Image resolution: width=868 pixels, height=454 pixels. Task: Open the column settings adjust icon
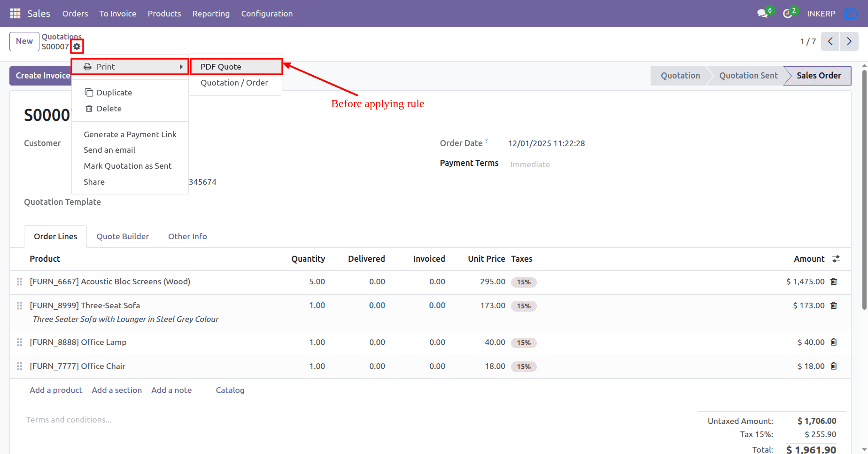pyautogui.click(x=836, y=259)
